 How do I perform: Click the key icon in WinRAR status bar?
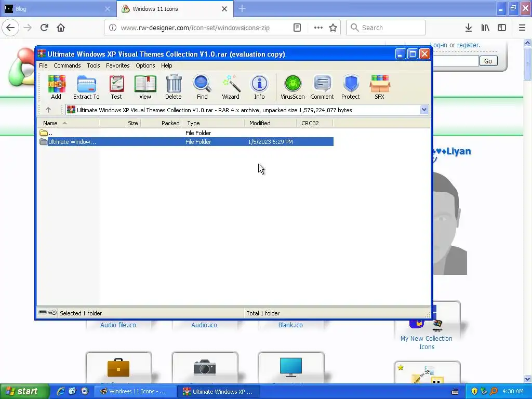click(52, 312)
